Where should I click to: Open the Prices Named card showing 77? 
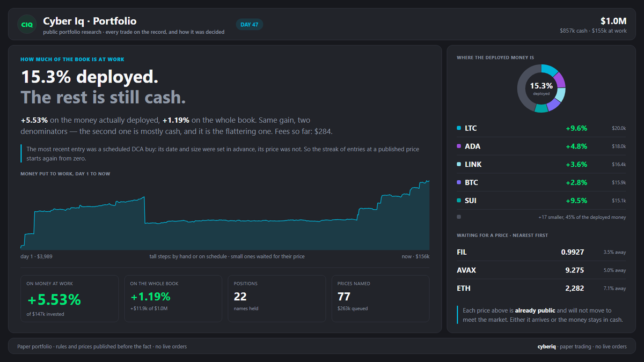tap(380, 299)
